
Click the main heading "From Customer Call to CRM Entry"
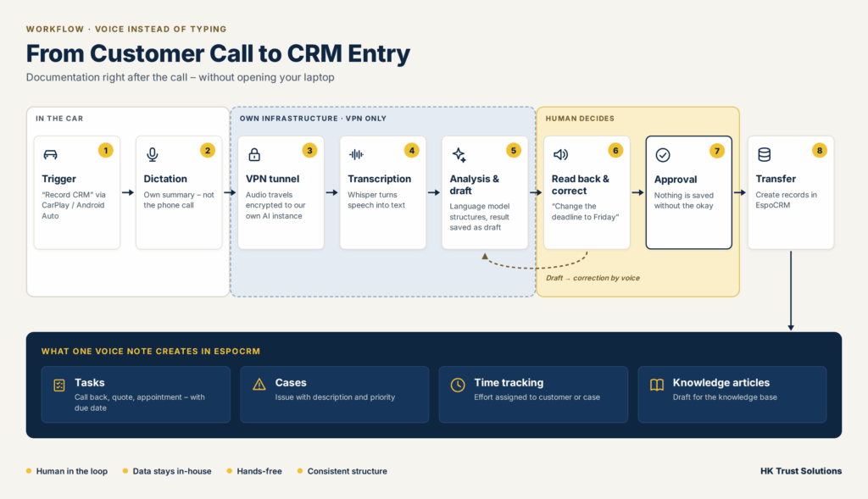click(x=218, y=53)
